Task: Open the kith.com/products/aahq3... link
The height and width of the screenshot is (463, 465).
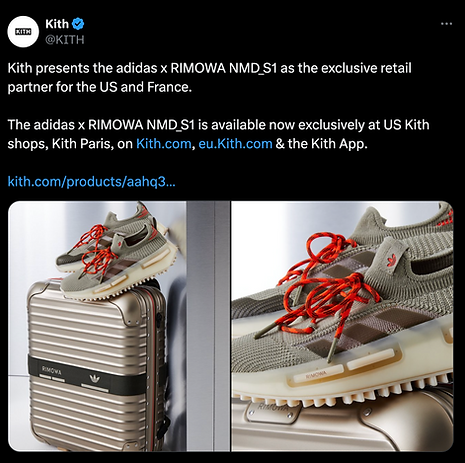Action: click(91, 182)
